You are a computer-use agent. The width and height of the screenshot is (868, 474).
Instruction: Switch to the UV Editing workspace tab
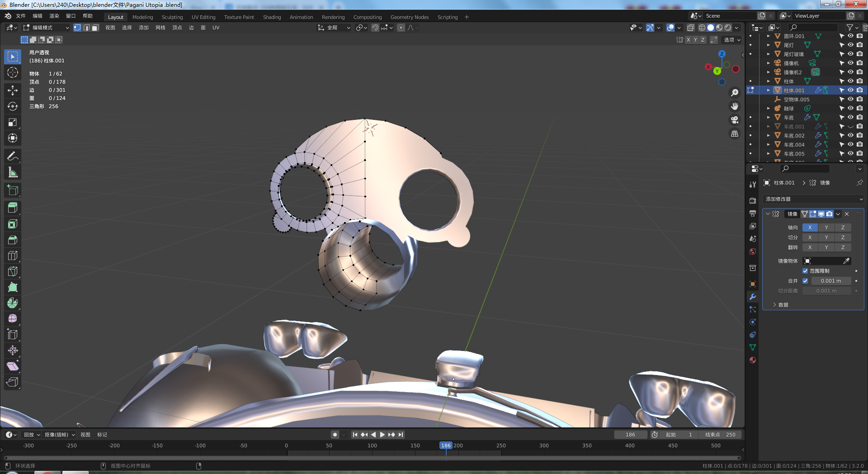(203, 17)
